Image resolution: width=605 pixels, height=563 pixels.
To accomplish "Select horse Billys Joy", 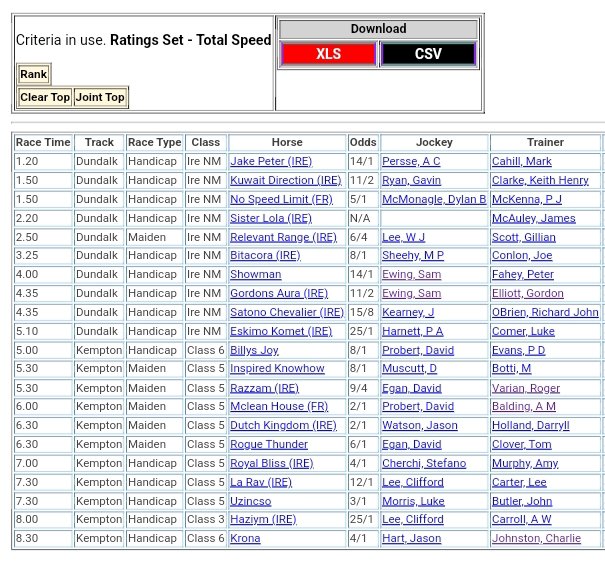I will pos(254,350).
